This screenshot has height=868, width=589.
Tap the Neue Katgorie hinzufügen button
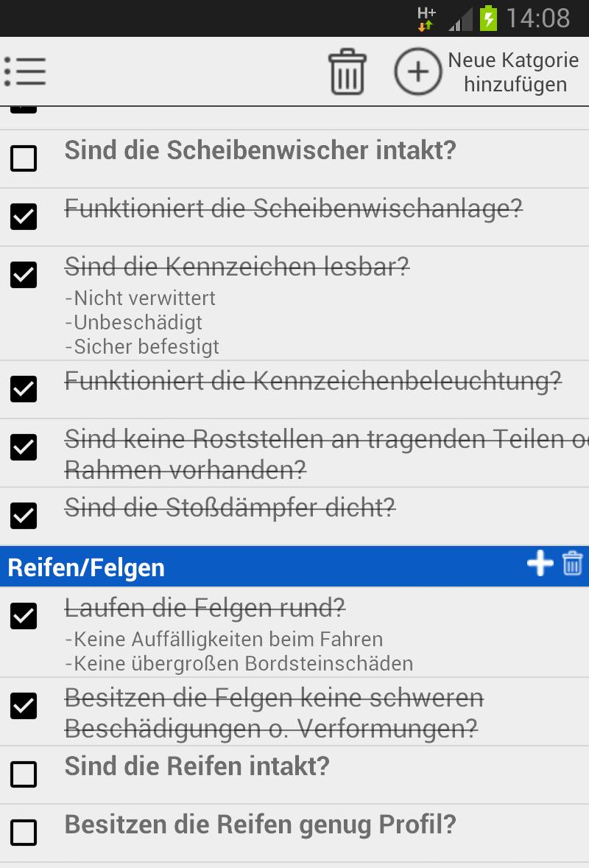515,71
